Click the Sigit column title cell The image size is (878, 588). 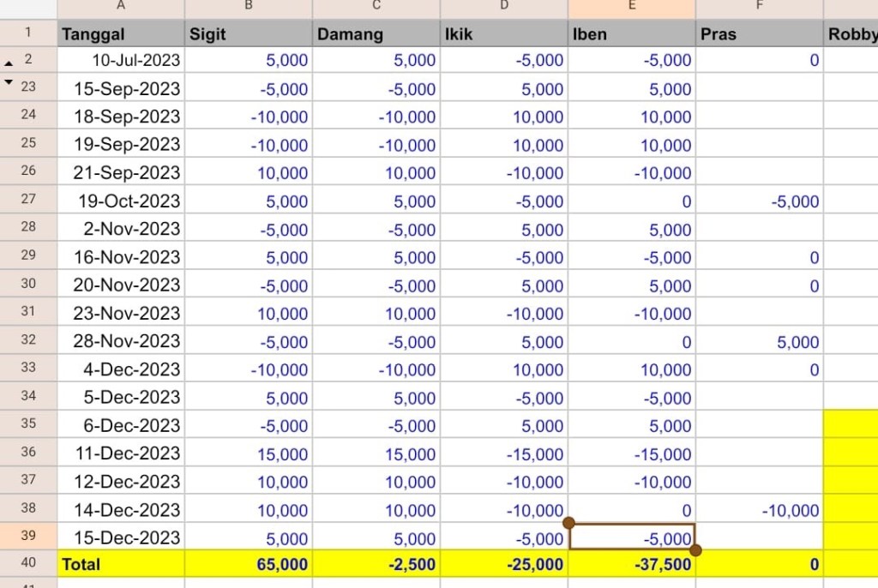pyautogui.click(x=248, y=34)
